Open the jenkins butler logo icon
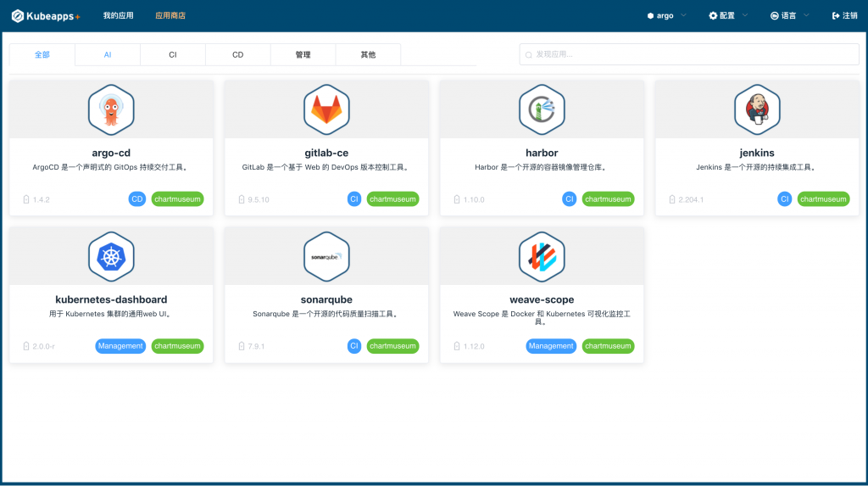Image resolution: width=868 pixels, height=486 pixels. click(x=757, y=109)
